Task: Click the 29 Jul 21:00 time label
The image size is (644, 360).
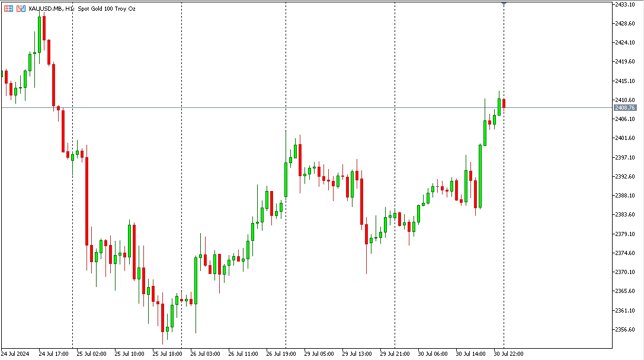Action: [x=395, y=354]
